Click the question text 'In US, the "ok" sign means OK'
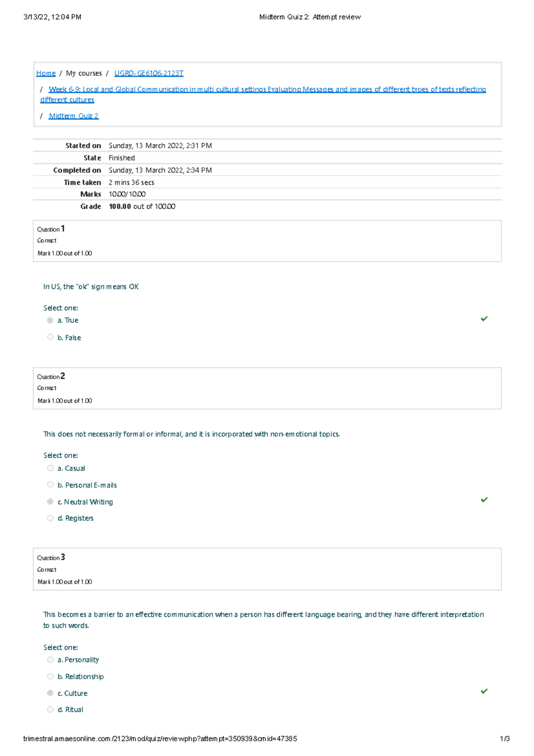Viewport: 534px width, 756px height. coord(91,287)
